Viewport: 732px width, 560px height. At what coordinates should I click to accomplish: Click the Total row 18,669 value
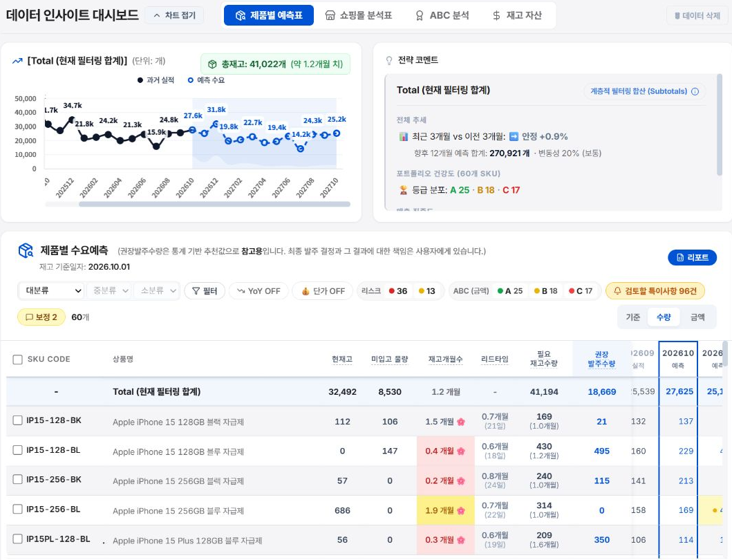(601, 392)
